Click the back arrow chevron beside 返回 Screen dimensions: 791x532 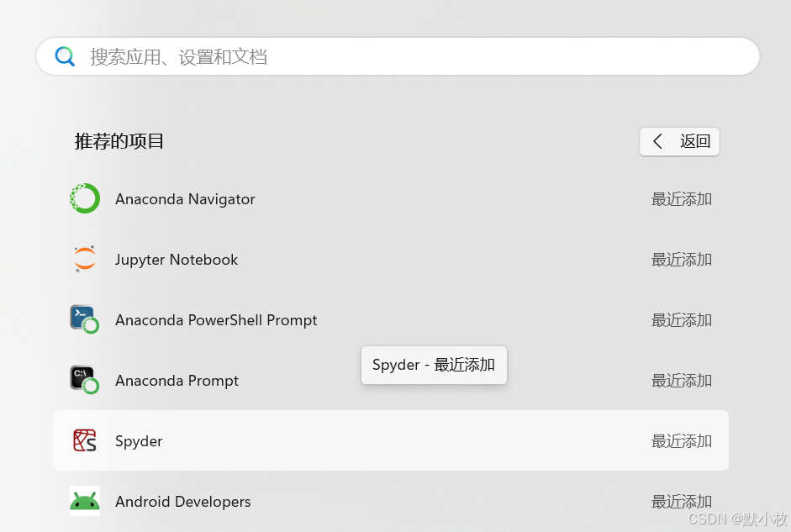click(x=657, y=141)
